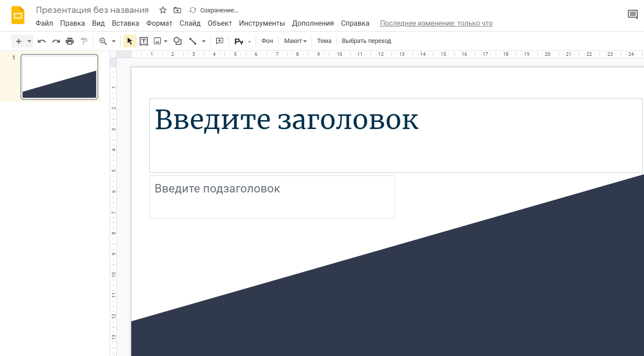This screenshot has height=356, width=644.
Task: Click the Тема theme button
Action: (x=324, y=41)
